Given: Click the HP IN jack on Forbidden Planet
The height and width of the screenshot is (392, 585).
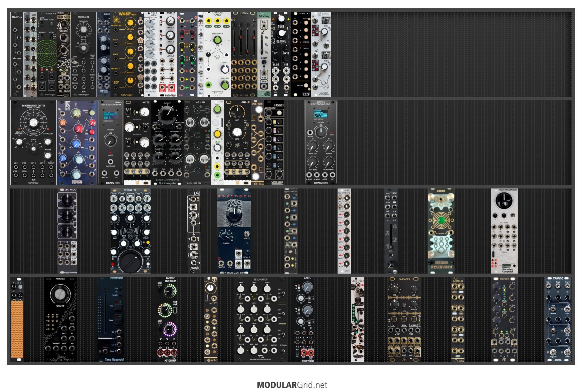Looking at the screenshot, I should pyautogui.click(x=208, y=21).
